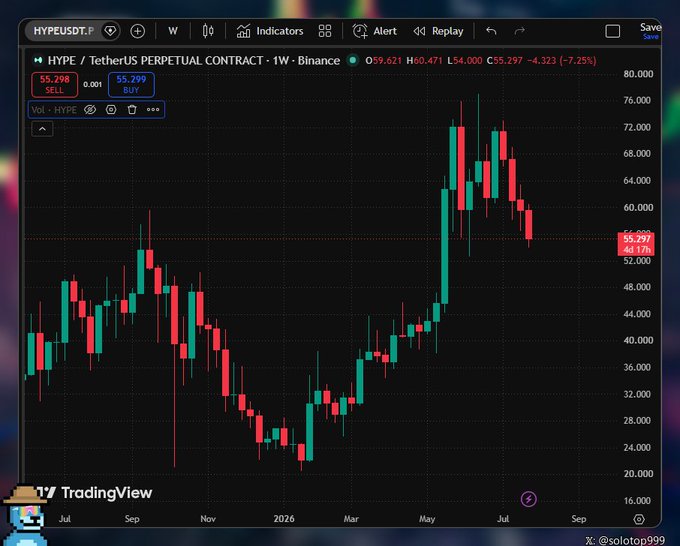Open the HYPEUSDT.P symbol search
The width and height of the screenshot is (680, 546).
point(63,31)
